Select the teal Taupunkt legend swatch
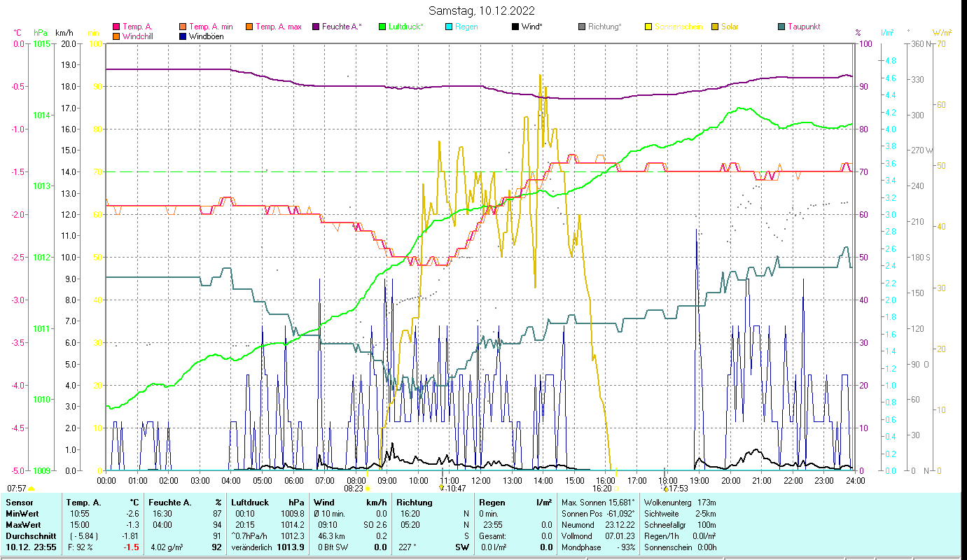The image size is (967, 560). tap(781, 27)
